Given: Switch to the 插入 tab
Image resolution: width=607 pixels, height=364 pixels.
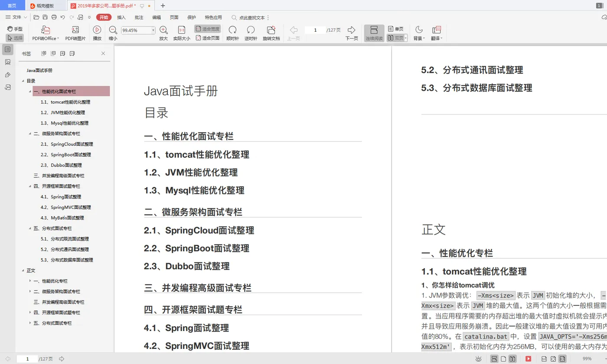Looking at the screenshot, I should pyautogui.click(x=121, y=17).
